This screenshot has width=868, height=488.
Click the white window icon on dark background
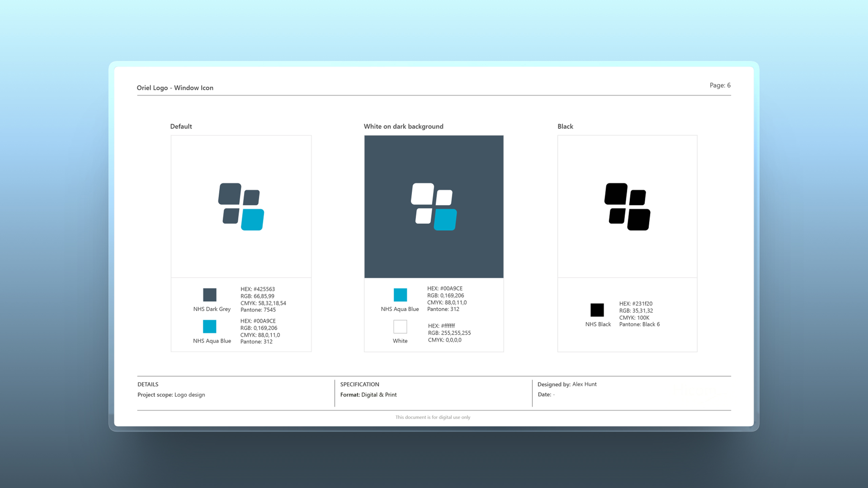[x=434, y=207]
